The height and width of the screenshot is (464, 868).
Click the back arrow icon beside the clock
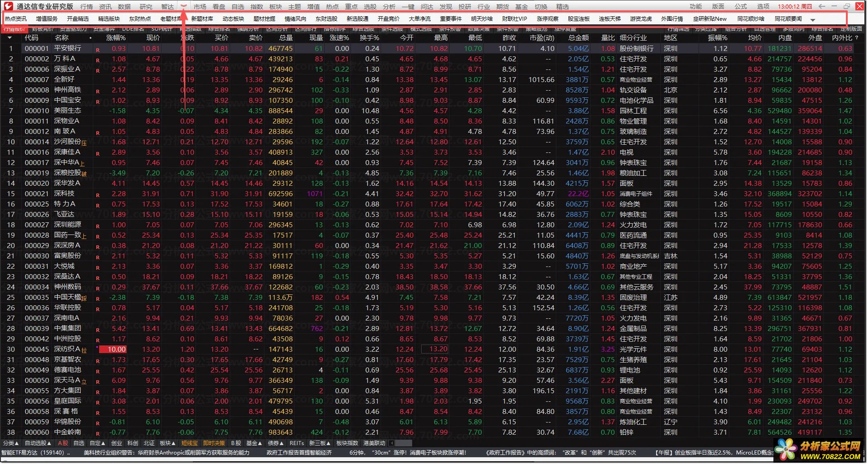coord(822,6)
